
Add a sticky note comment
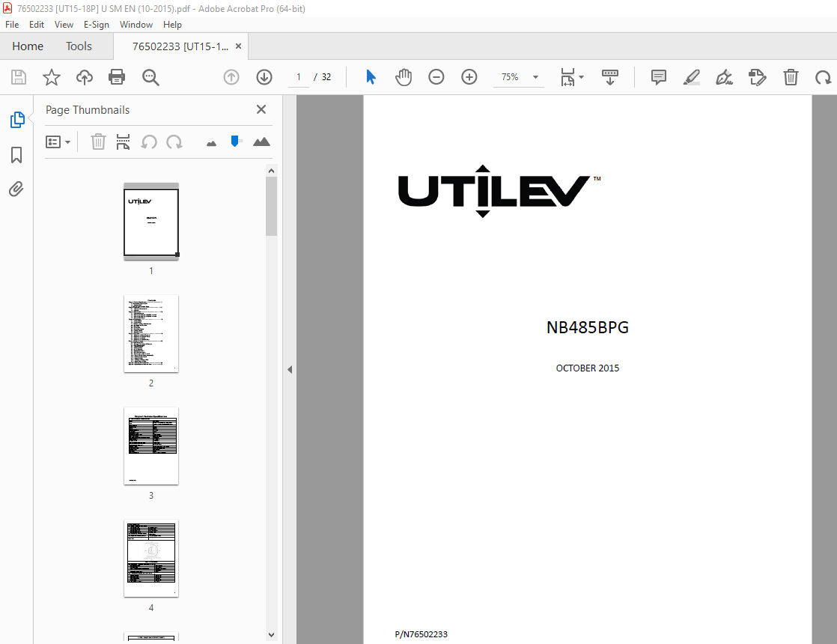pos(659,77)
